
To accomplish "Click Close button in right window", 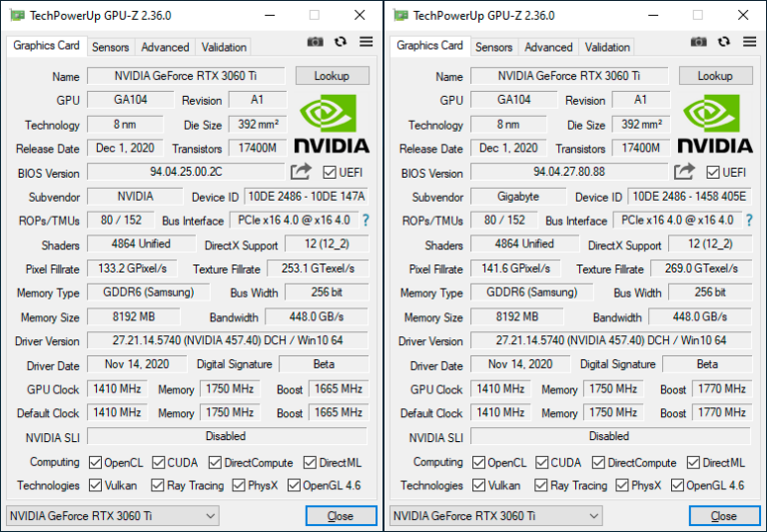I will [724, 516].
